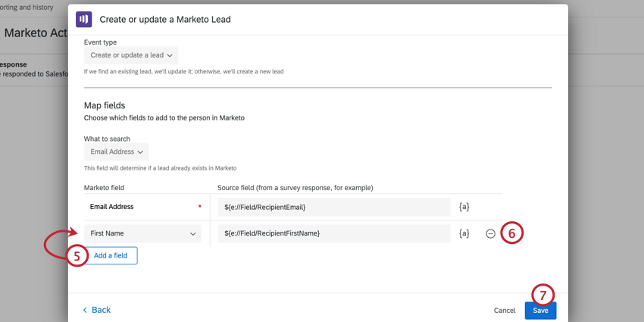This screenshot has width=644, height=322.
Task: Click piped text icon for Email Address row
Action: point(464,207)
